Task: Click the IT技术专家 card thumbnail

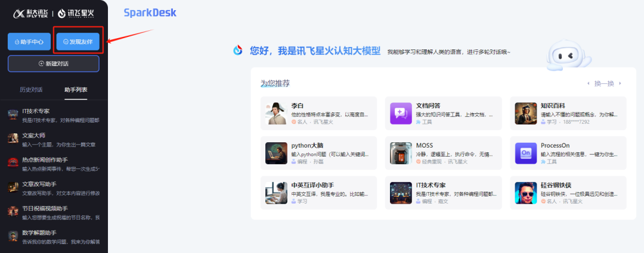Action: (x=401, y=193)
